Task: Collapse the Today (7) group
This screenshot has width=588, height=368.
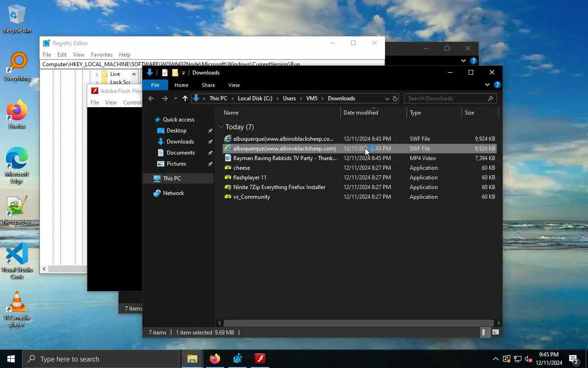Action: point(221,127)
